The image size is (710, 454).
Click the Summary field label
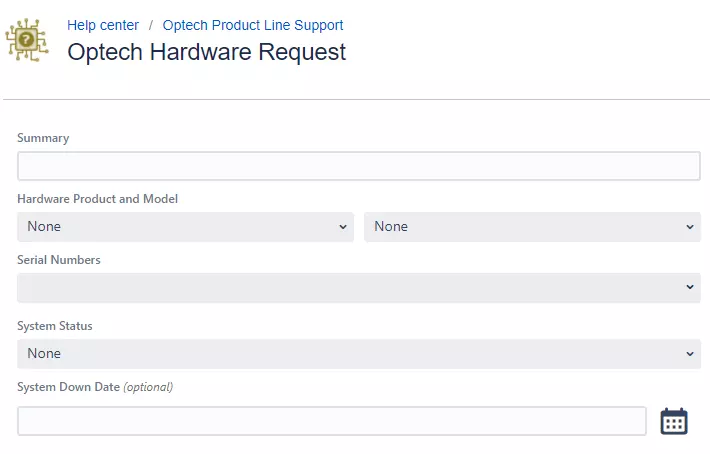click(43, 138)
